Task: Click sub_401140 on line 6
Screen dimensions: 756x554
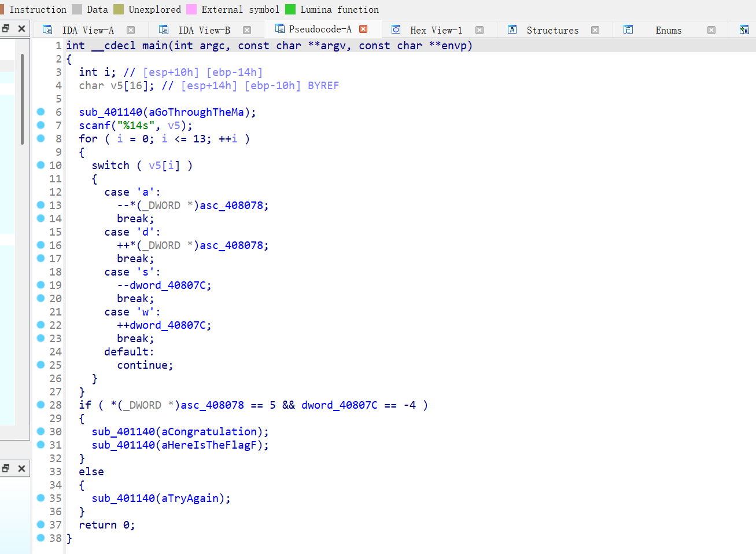Action: point(110,112)
